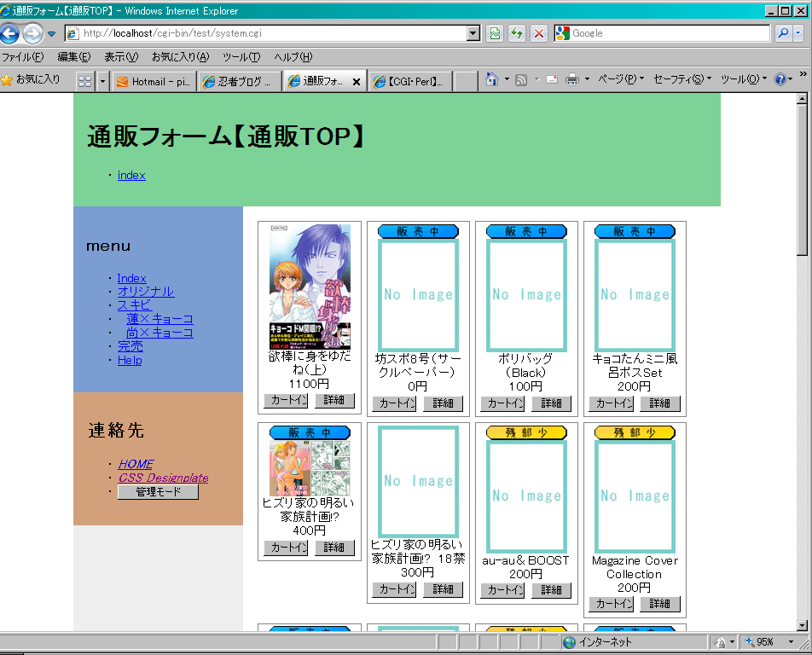Image resolution: width=812 pixels, height=655 pixels.
Task: Click the インターネット zone globe icon
Action: (569, 642)
